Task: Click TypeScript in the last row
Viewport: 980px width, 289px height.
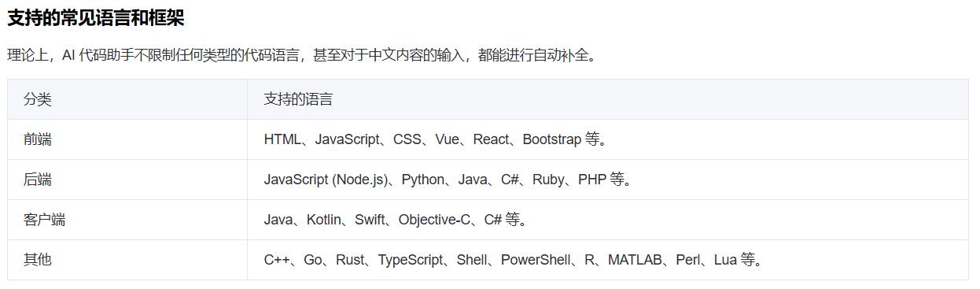Action: click(411, 260)
